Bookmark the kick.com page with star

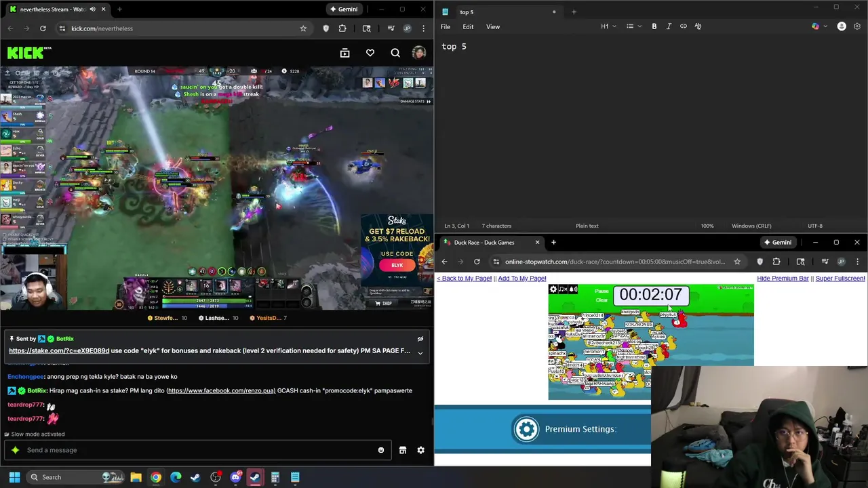click(303, 28)
